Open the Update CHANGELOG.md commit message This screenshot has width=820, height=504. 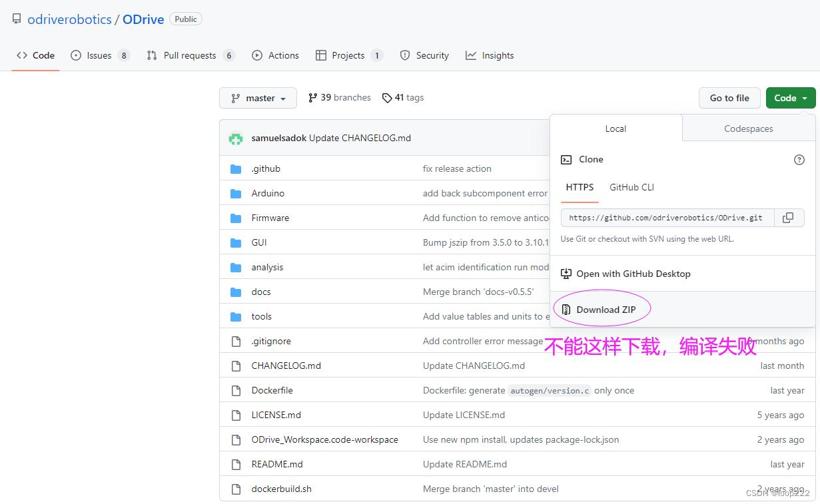pos(360,138)
